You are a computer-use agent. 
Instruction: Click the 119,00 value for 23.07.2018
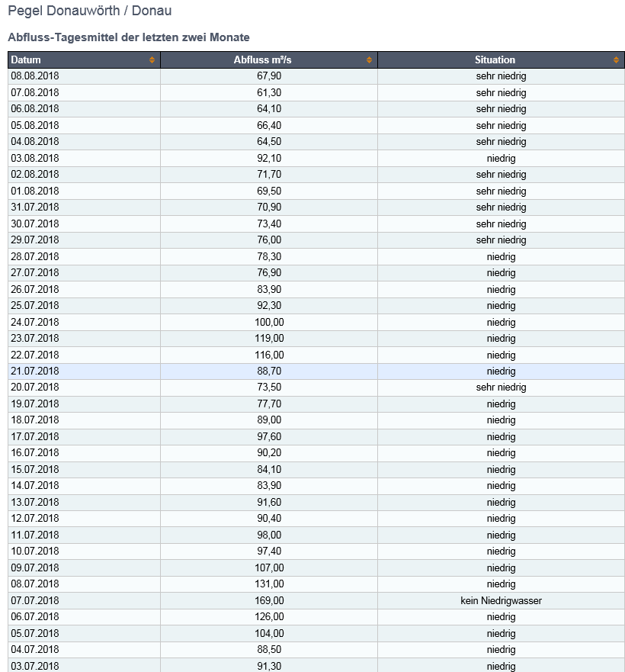pyautogui.click(x=269, y=339)
